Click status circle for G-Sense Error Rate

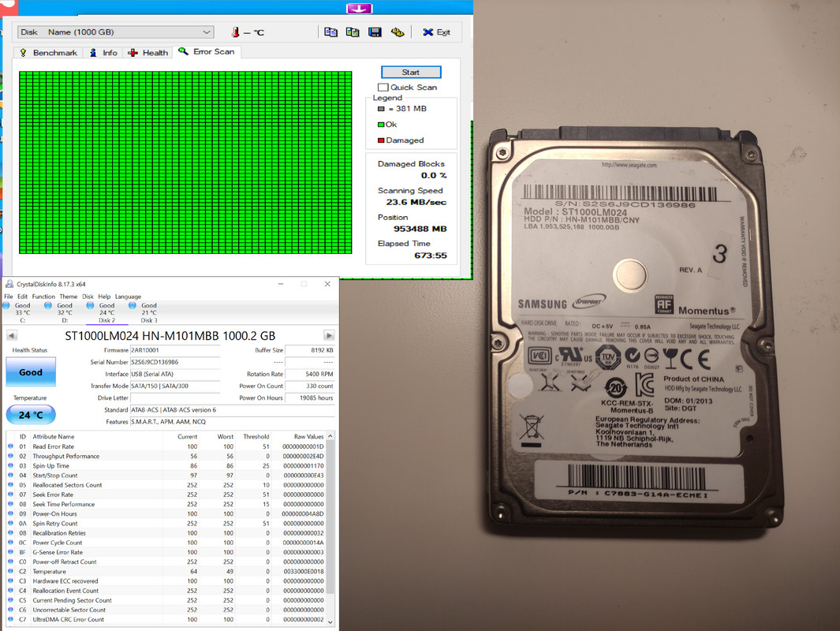pos(11,552)
